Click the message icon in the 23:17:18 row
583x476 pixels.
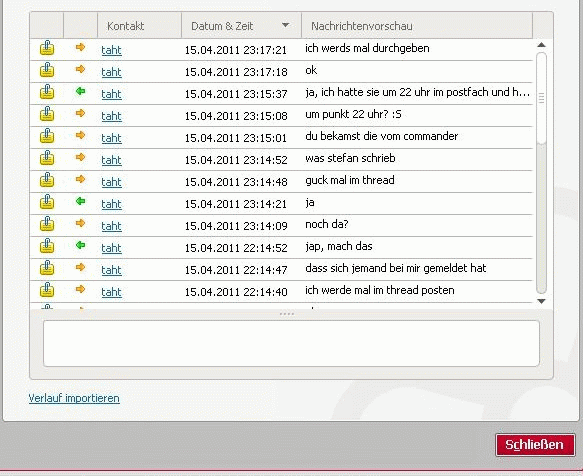click(47, 70)
